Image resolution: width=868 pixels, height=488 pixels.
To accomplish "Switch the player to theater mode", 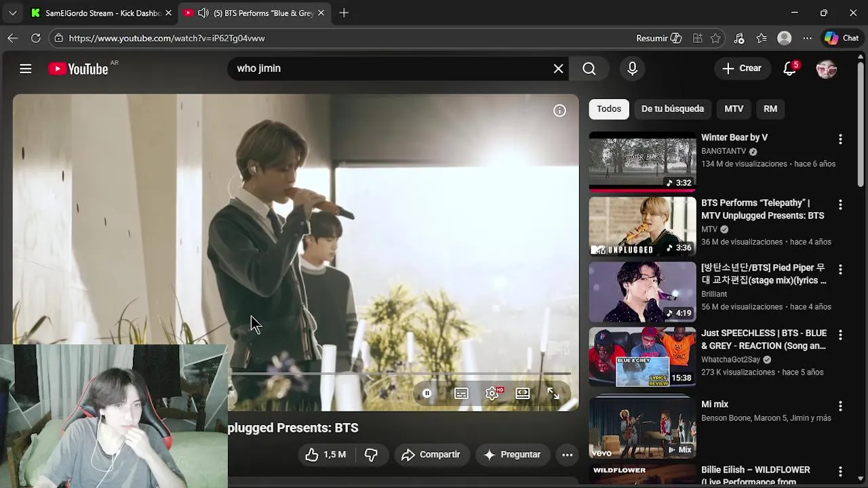I will [x=522, y=393].
